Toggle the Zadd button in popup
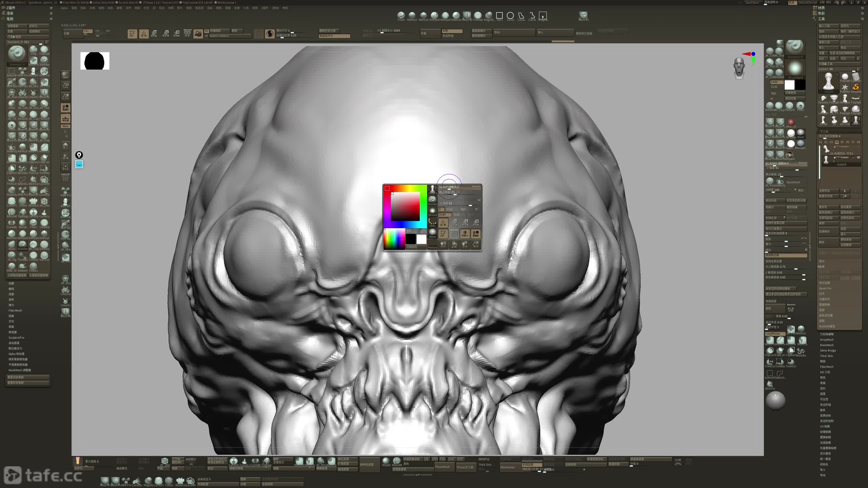 (445, 215)
